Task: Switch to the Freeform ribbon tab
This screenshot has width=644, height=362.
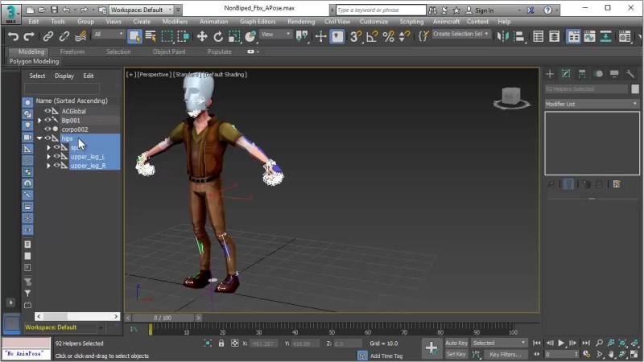Action: point(72,51)
